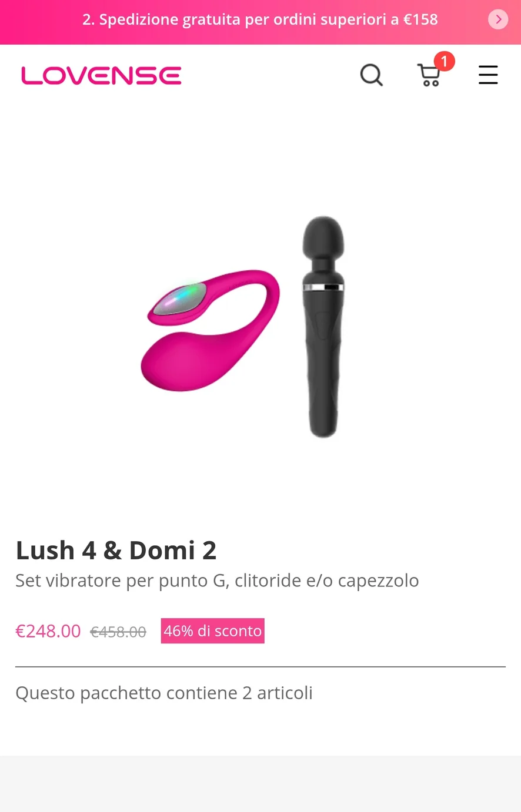Open search with the magnifier icon

coord(371,75)
